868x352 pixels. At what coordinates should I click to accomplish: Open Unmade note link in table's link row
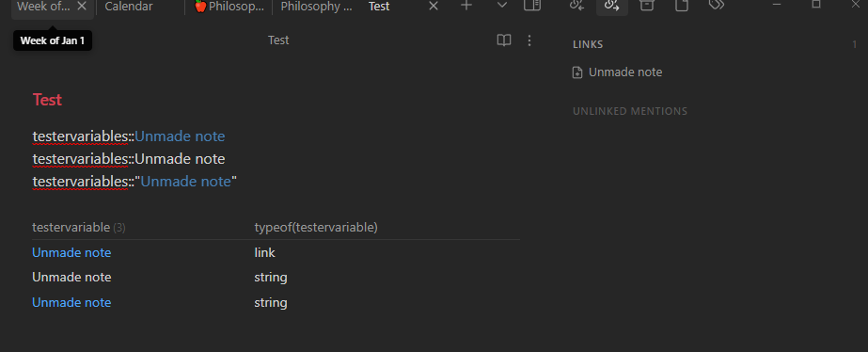71,253
